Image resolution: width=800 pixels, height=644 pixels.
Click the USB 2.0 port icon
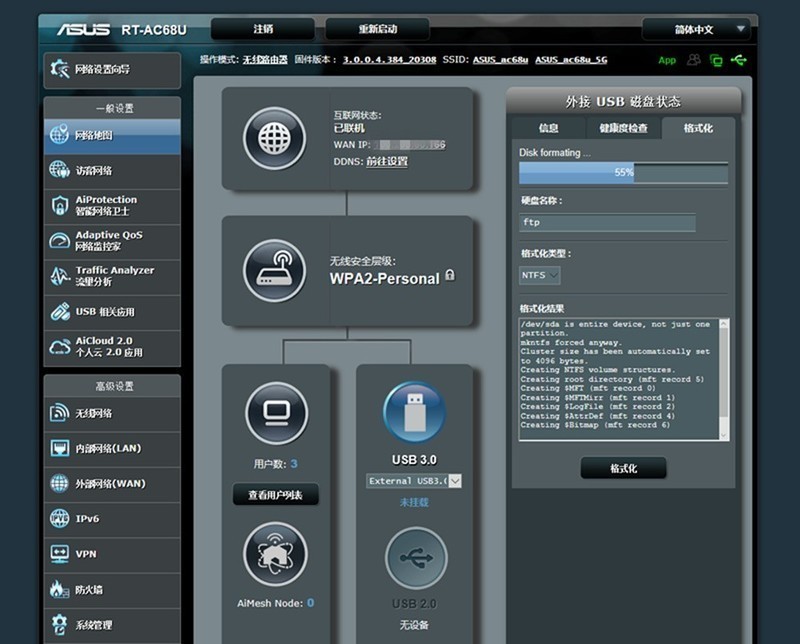pyautogui.click(x=416, y=557)
